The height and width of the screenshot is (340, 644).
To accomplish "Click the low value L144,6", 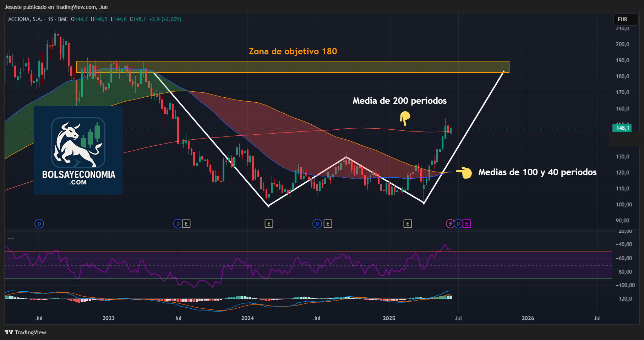I will [x=119, y=19].
